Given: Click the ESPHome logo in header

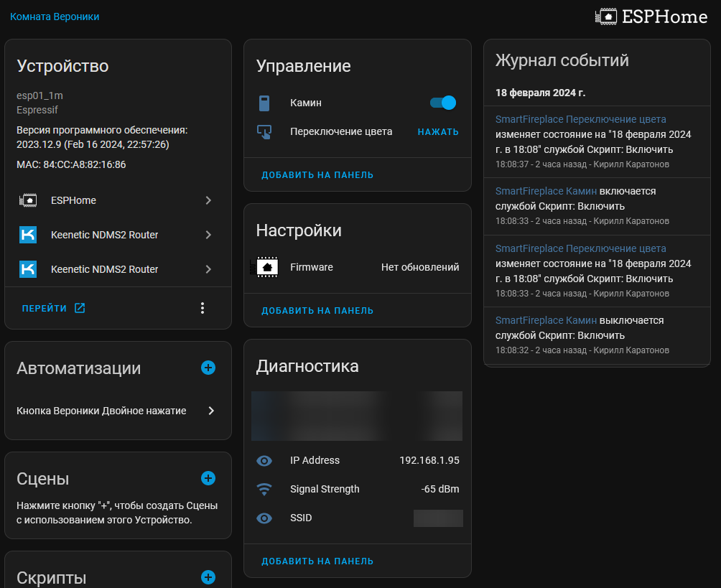Looking at the screenshot, I should pos(651,17).
